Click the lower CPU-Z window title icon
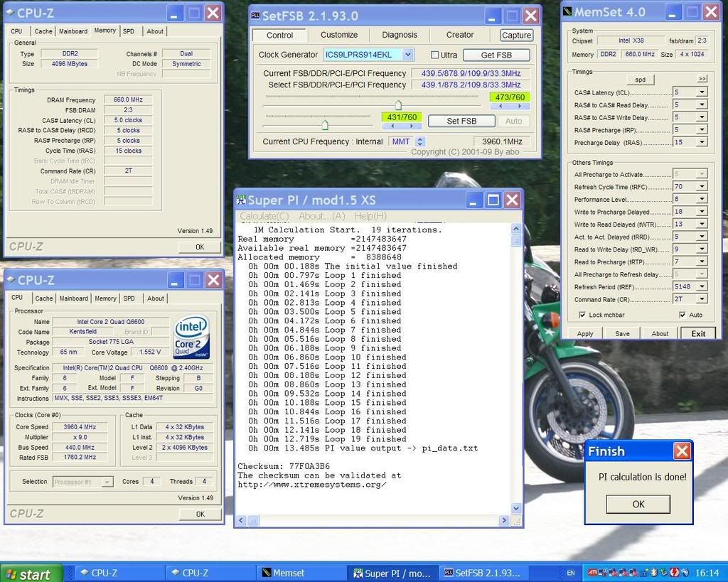This screenshot has height=582, width=728. point(11,280)
